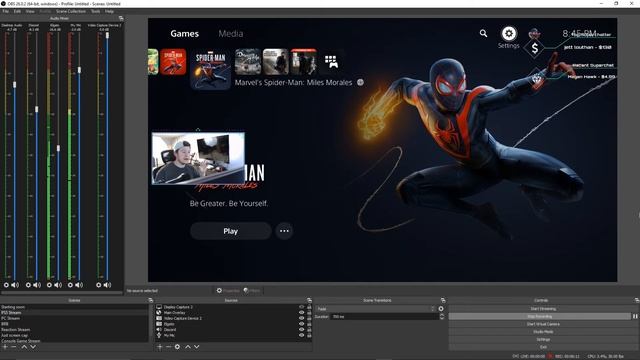
Task: Open settings gear for Discord mixer channel
Action: click(x=28, y=285)
